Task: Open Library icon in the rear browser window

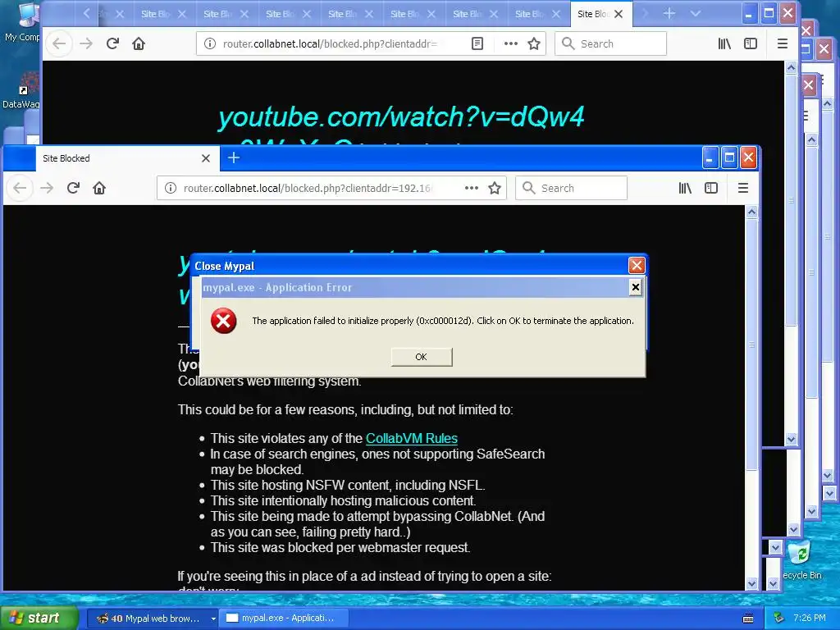Action: 724,44
